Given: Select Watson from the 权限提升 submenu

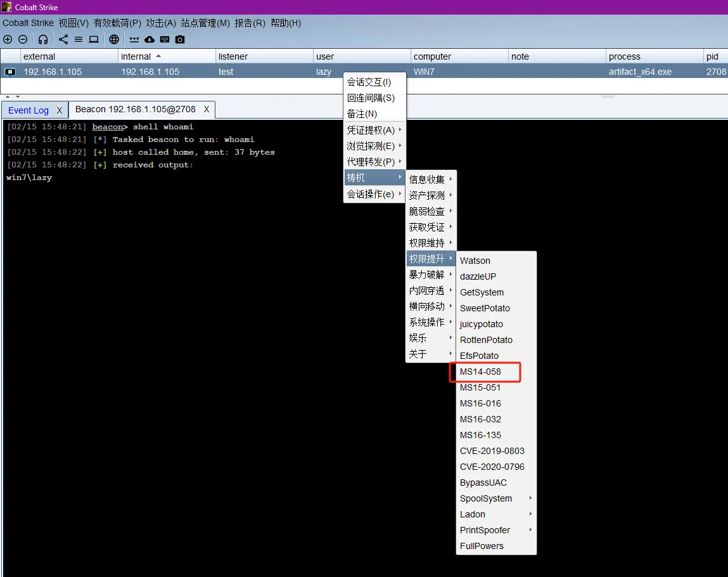Looking at the screenshot, I should pos(496,261).
